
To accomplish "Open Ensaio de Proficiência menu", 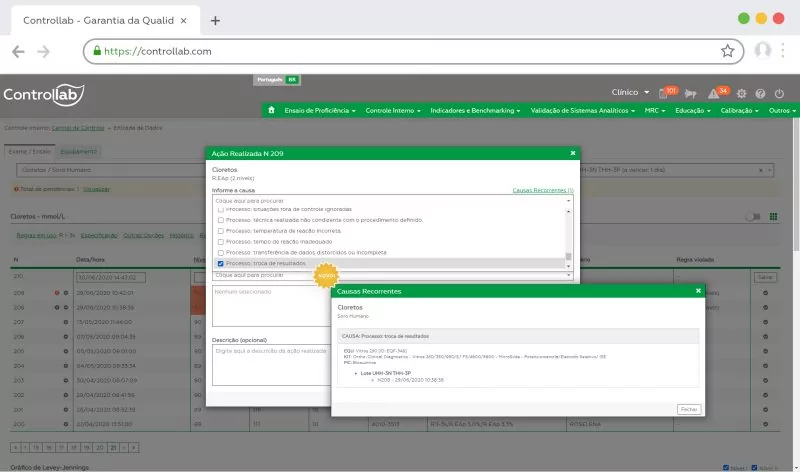I will pos(320,110).
